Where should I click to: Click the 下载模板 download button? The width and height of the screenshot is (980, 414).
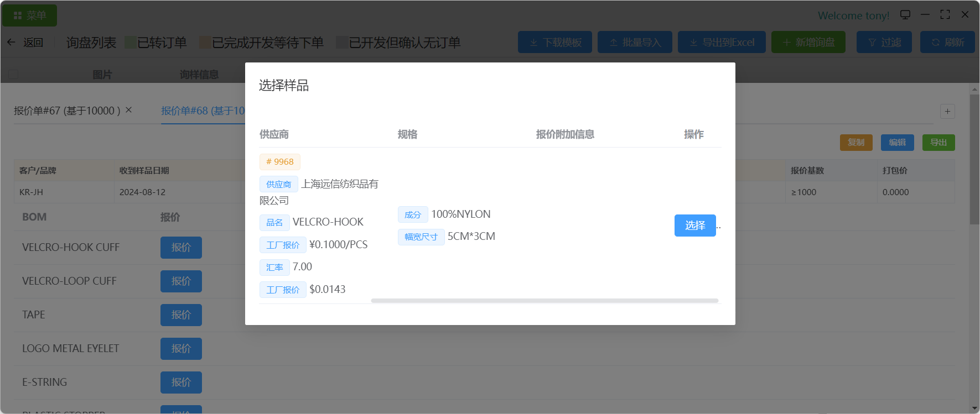click(554, 43)
